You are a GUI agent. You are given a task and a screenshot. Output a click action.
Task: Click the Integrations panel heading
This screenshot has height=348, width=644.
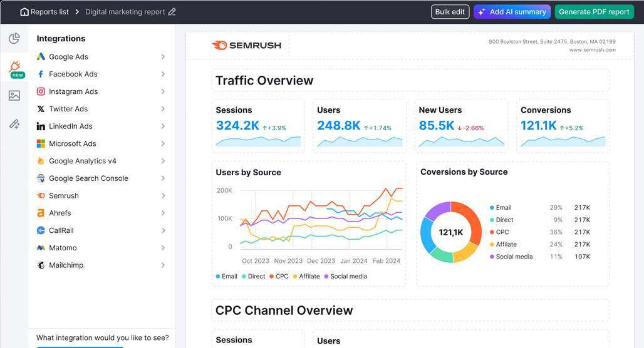[x=61, y=39]
